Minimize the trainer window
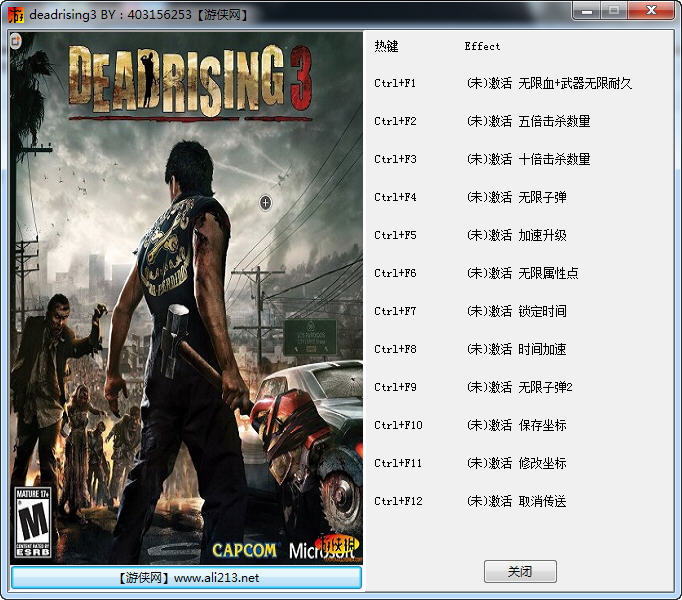 point(587,10)
